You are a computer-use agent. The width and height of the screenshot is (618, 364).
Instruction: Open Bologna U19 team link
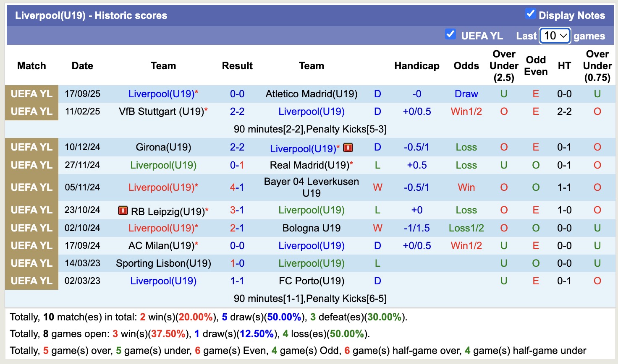tap(311, 228)
